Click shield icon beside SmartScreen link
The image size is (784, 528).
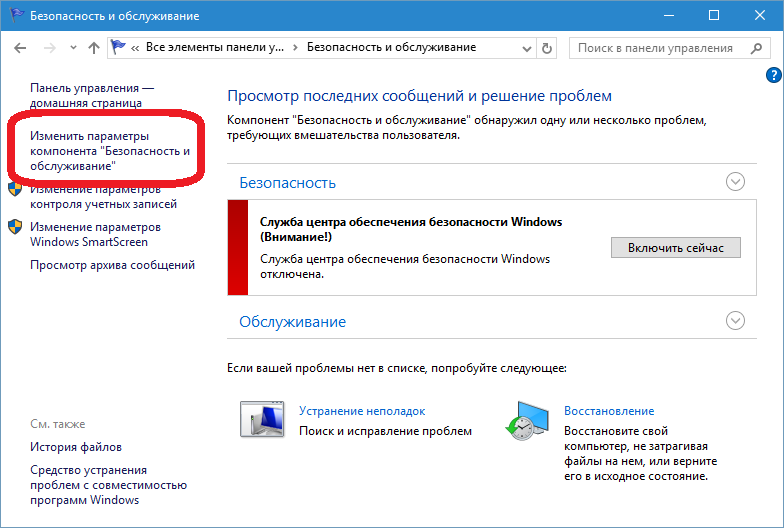15,226
